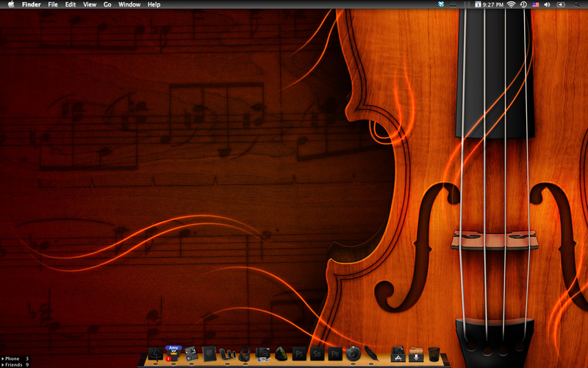This screenshot has height=368, width=588.
Task: Expand the Friends group triangle
Action: click(x=2, y=364)
